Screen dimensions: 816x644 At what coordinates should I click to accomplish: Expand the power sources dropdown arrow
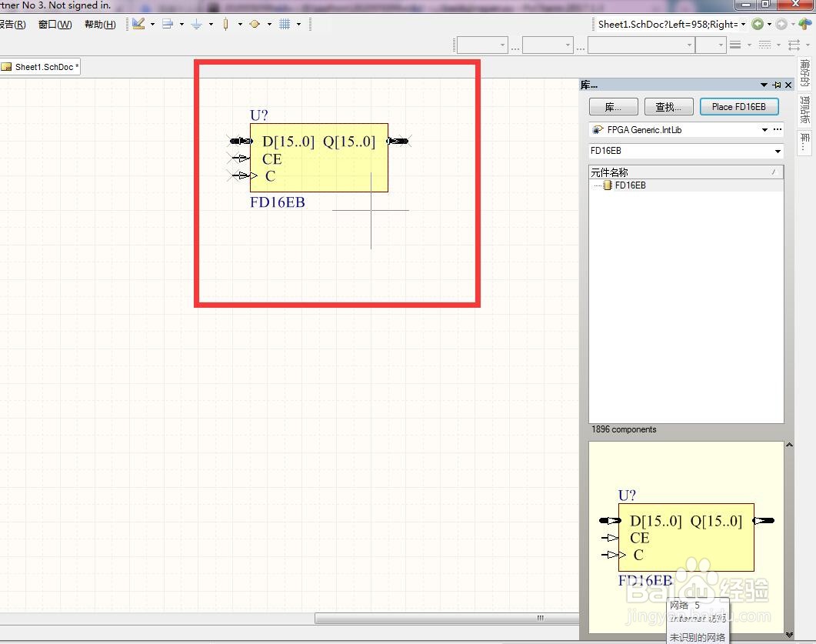tap(211, 24)
